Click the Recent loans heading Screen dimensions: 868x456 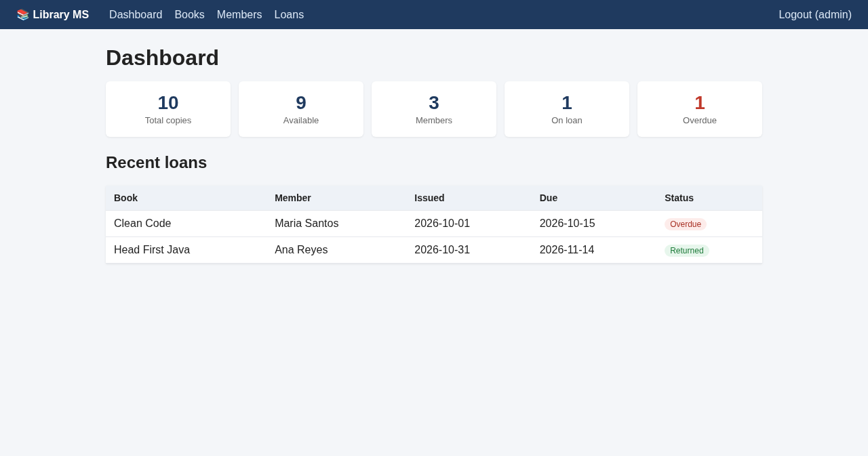pos(157,163)
